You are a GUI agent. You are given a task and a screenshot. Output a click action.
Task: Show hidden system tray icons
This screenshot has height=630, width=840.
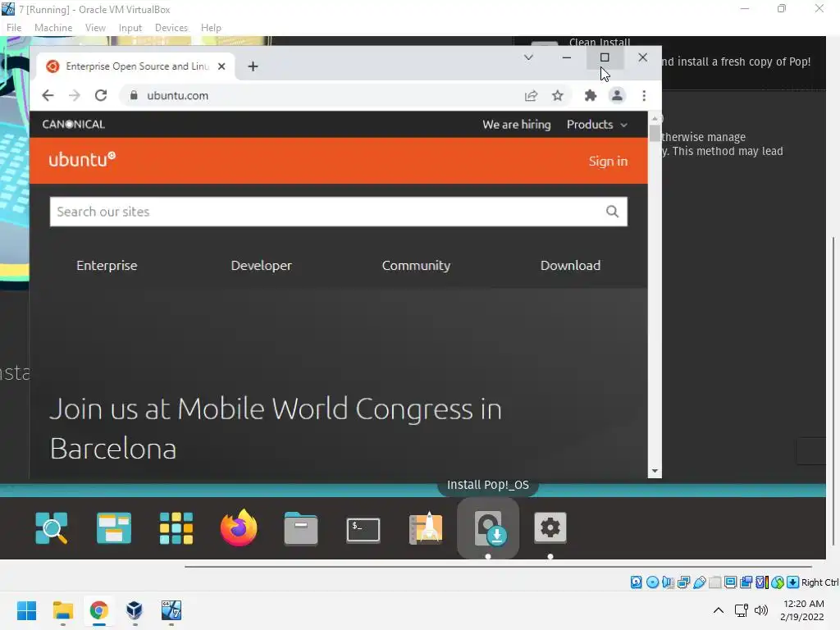(x=719, y=610)
